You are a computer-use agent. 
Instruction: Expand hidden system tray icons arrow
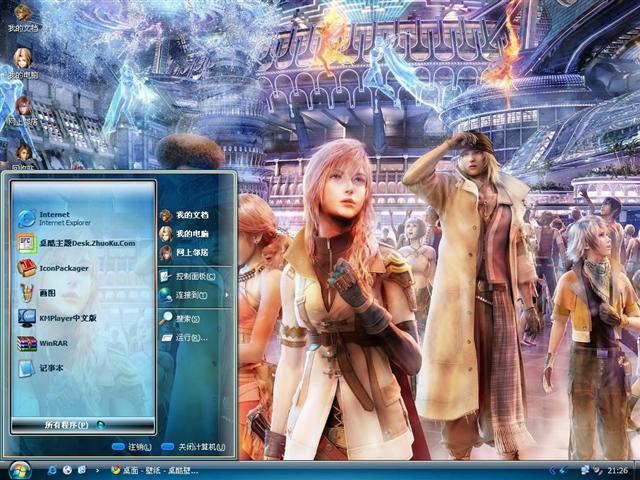[552, 471]
